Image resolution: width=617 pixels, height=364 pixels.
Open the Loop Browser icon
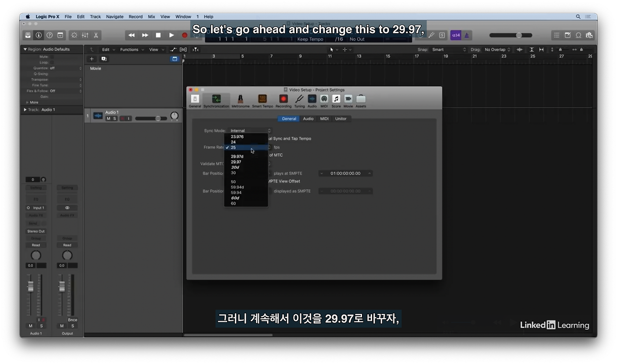(578, 35)
